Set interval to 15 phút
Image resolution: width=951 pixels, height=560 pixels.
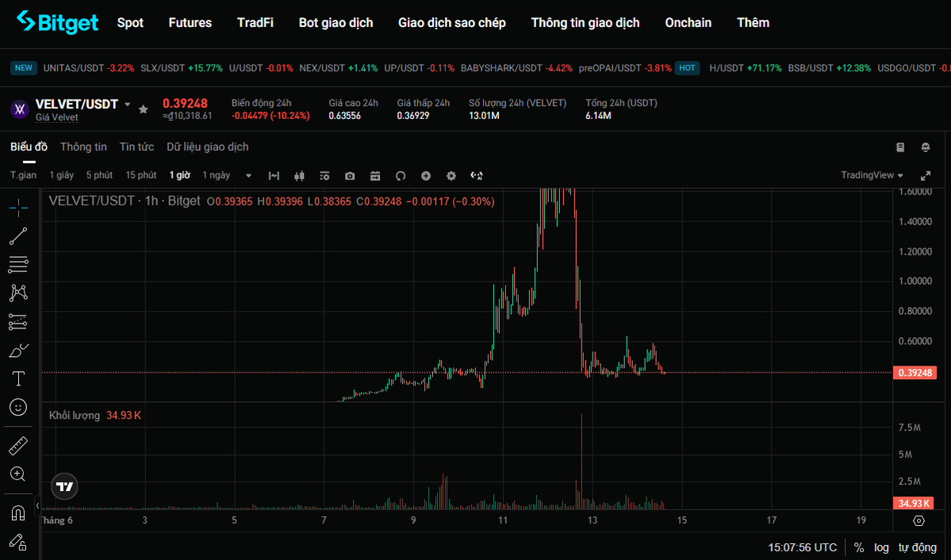point(141,175)
